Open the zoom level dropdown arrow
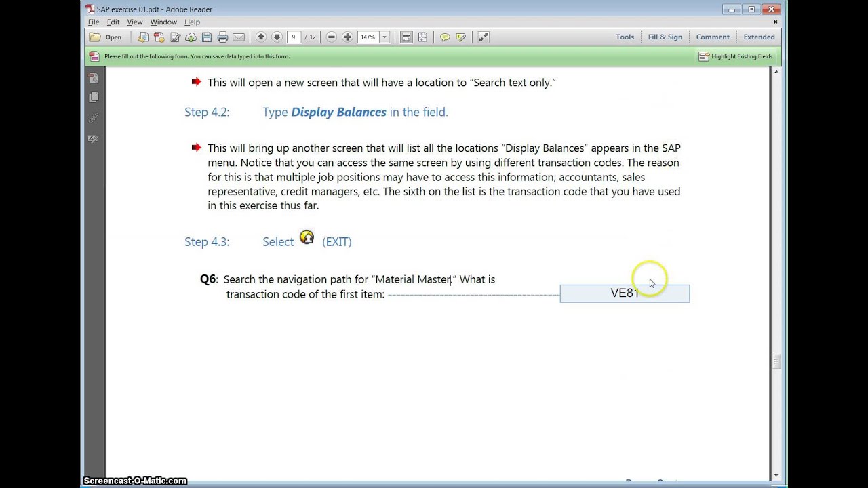This screenshot has width=868, height=488. tap(384, 37)
